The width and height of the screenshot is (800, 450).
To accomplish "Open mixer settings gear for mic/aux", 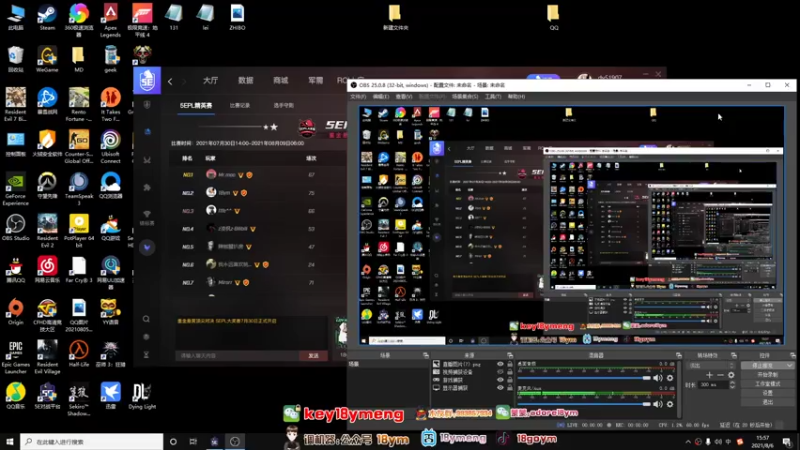I will (670, 404).
